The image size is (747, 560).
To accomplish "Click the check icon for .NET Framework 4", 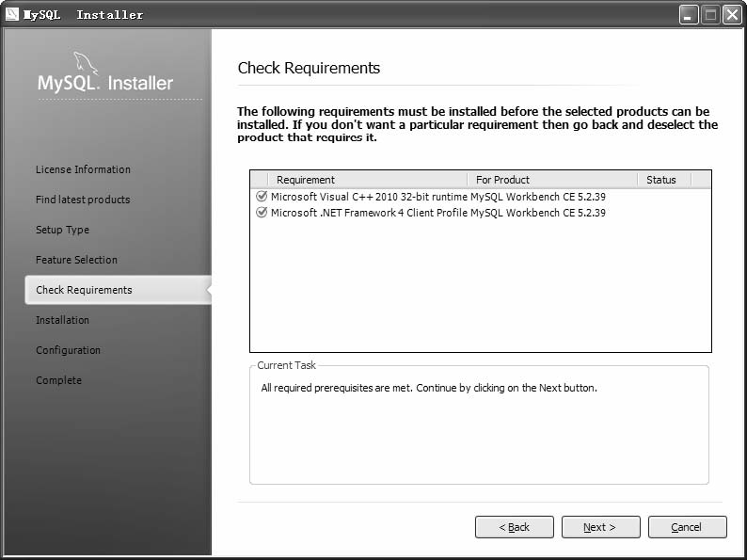I will [x=261, y=212].
